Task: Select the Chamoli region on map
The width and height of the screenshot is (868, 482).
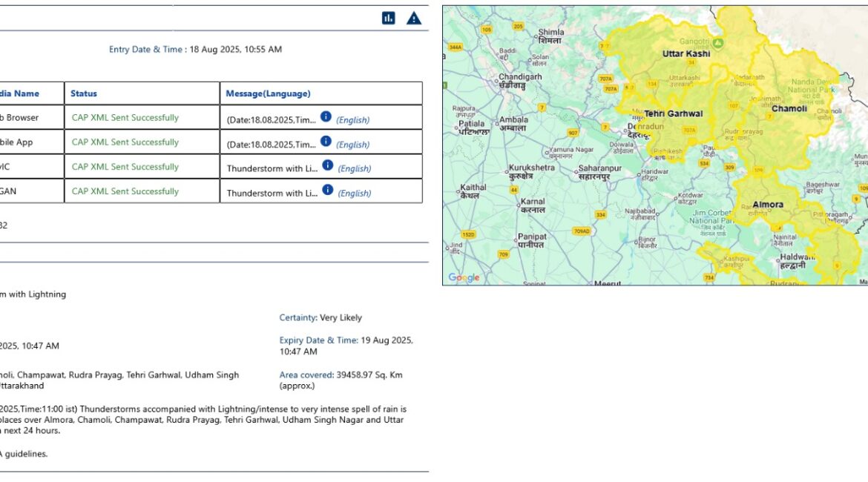Action: pyautogui.click(x=789, y=109)
